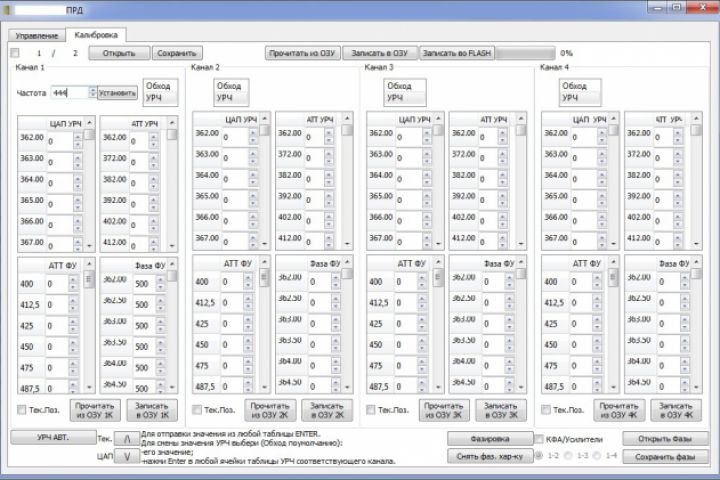Click the Сохранить фазы button
This screenshot has height=480, width=720.
[665, 457]
